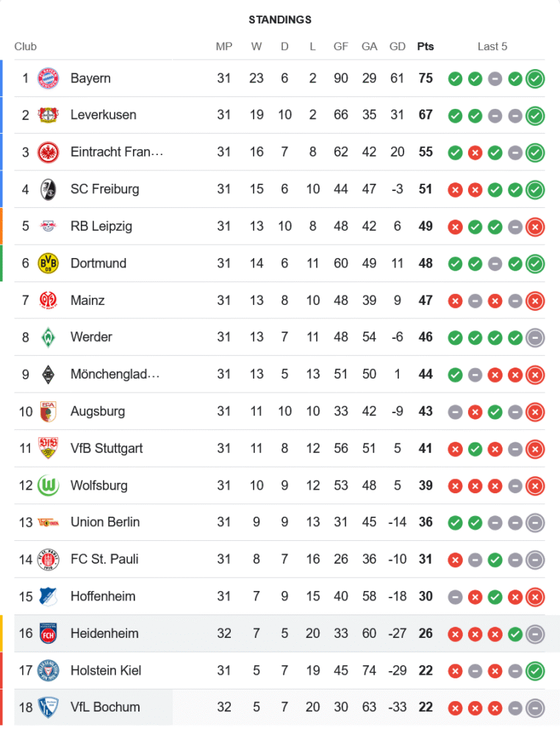Click the Dortmund BVB badge
560x735 pixels.
48,263
